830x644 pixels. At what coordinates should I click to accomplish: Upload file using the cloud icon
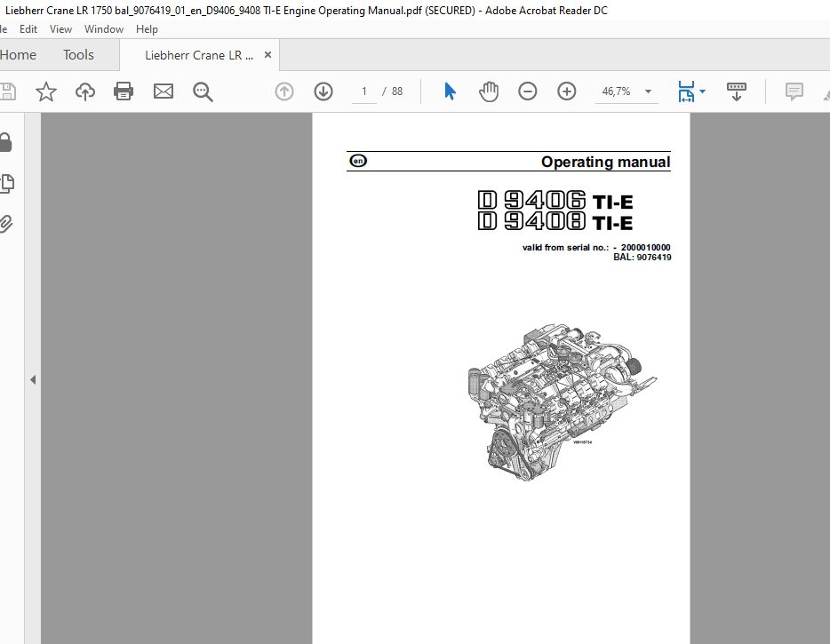85,91
